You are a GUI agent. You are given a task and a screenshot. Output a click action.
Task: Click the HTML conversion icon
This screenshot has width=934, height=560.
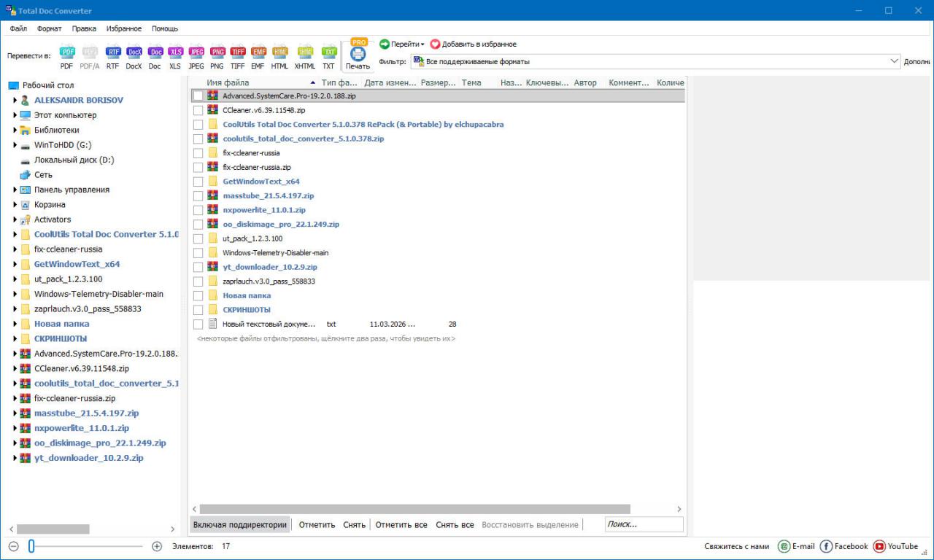click(x=279, y=52)
